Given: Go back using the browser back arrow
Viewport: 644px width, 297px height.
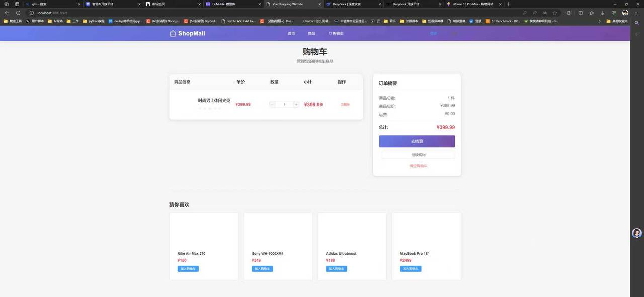Looking at the screenshot, I should coord(6,13).
